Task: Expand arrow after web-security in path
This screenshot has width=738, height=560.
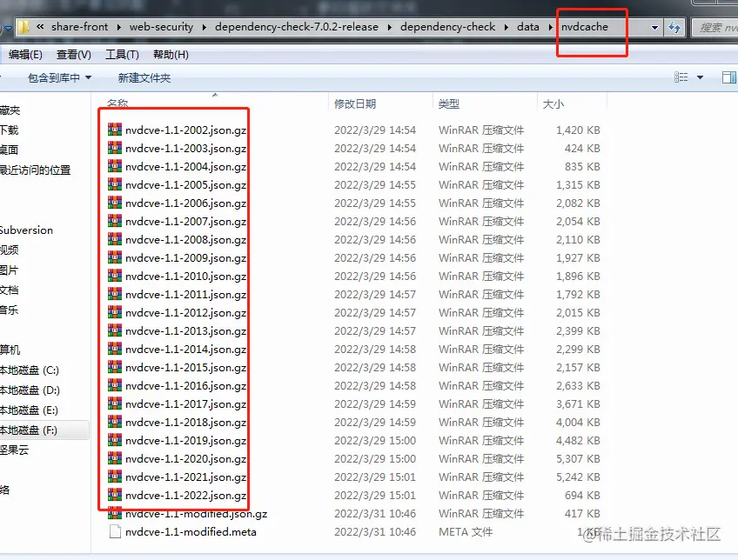Action: 205,27
